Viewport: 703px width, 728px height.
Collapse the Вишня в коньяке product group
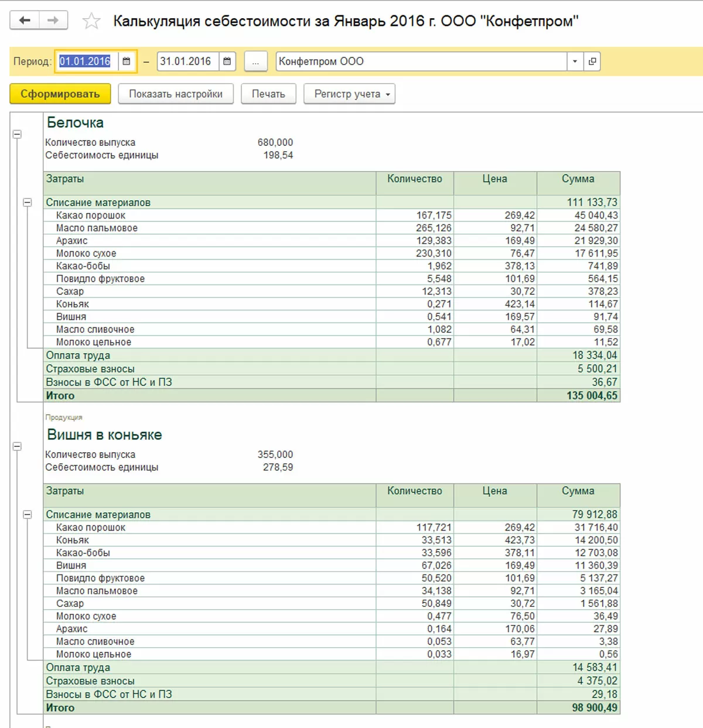[17, 446]
